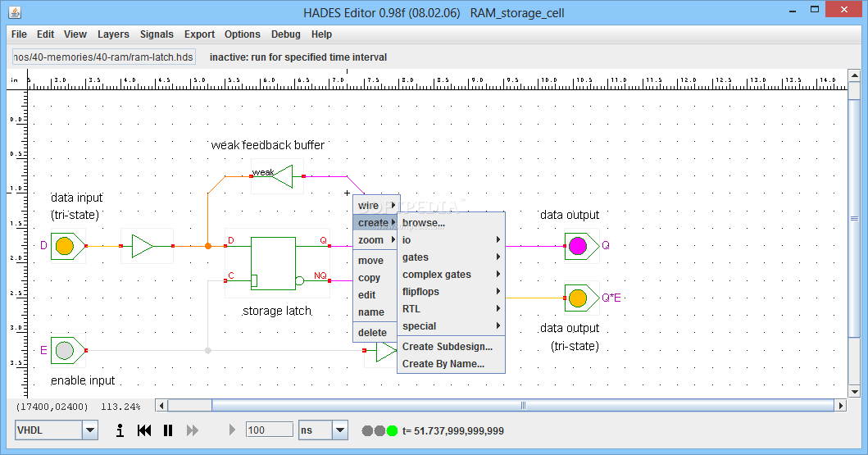Select the input buffer after D
Viewport: 868px width, 455px height.
pyautogui.click(x=147, y=246)
